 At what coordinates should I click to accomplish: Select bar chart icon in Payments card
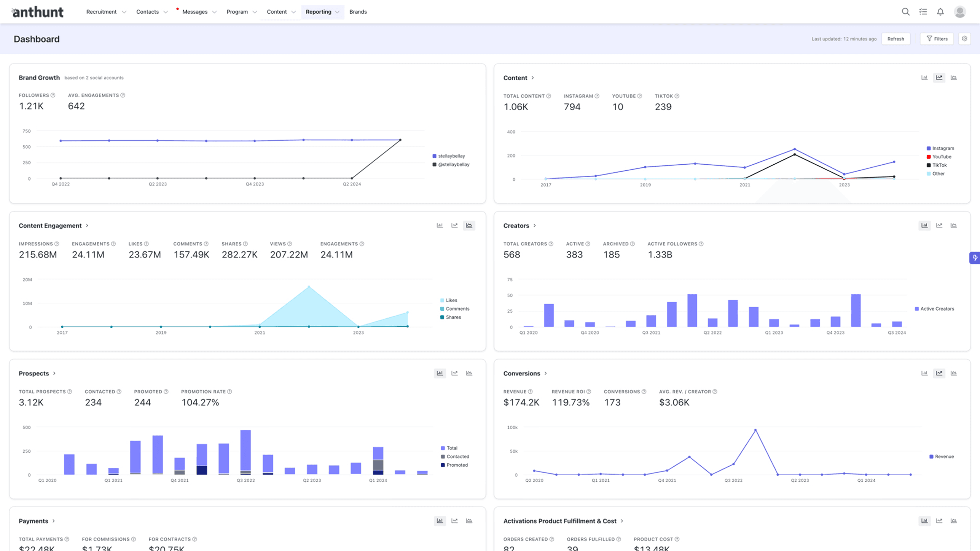click(x=440, y=521)
